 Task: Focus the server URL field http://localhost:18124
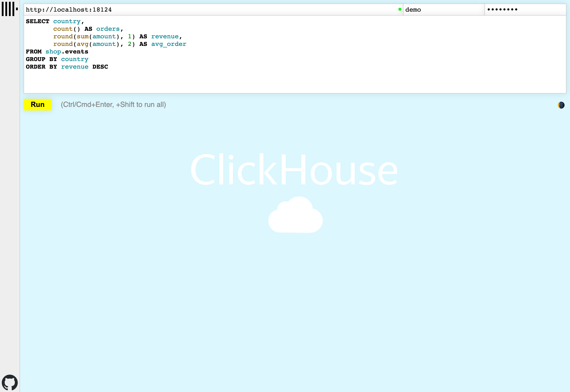[213, 10]
